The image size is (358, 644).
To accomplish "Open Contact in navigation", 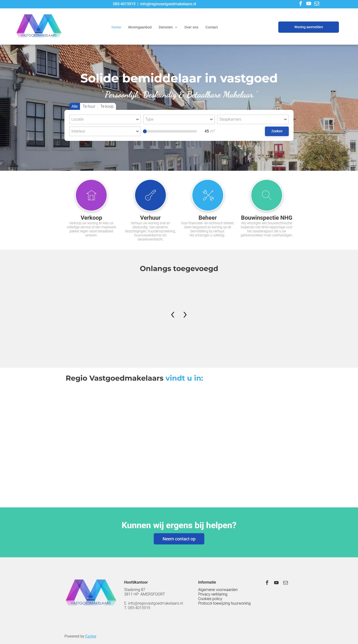I will [x=212, y=27].
